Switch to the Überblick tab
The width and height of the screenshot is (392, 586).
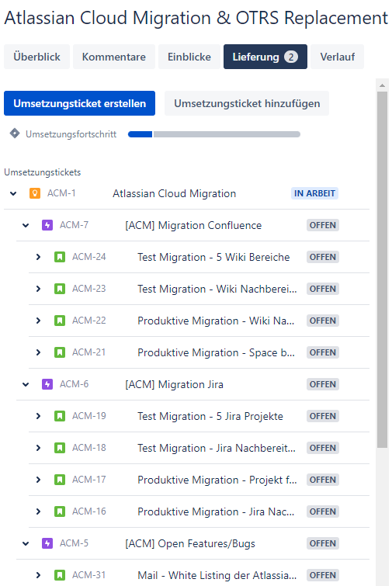36,57
